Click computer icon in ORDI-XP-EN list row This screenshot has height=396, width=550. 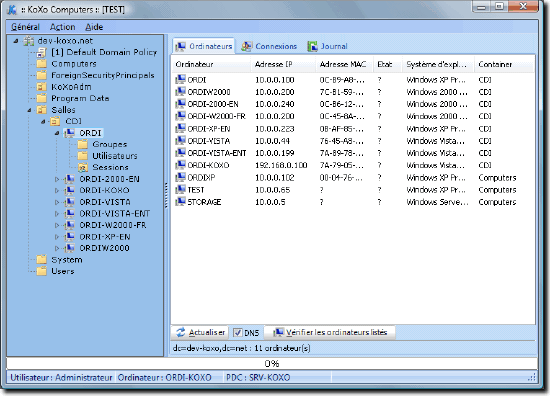pyautogui.click(x=180, y=128)
